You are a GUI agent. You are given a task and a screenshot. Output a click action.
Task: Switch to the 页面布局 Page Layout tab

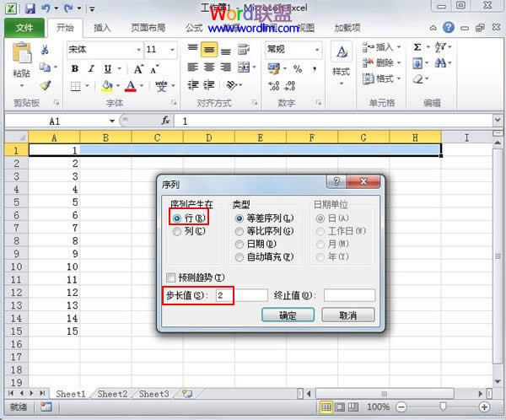(x=148, y=28)
